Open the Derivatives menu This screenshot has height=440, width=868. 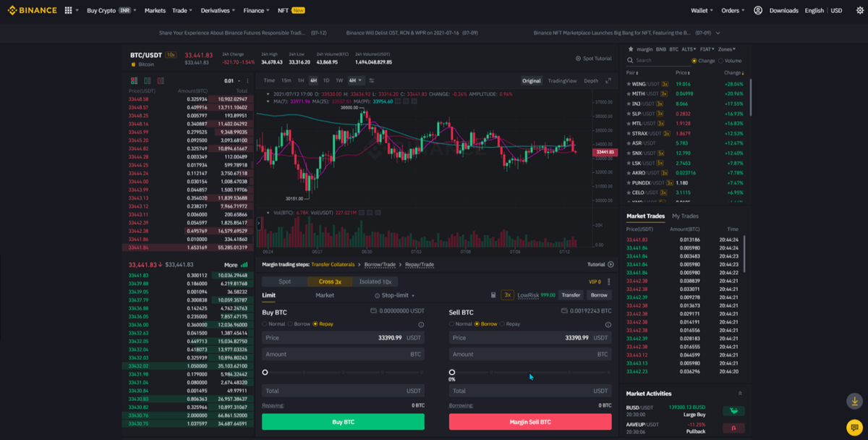tap(217, 10)
